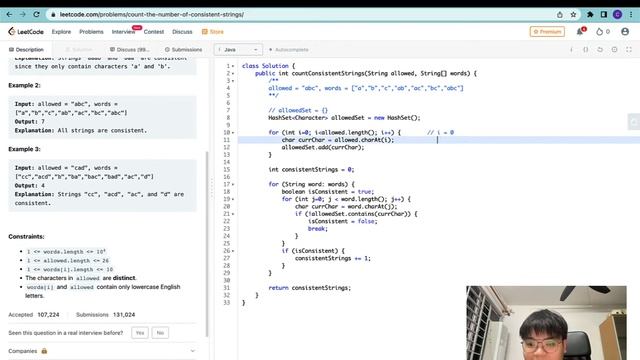Open Problems in the top navigation
The height and width of the screenshot is (360, 640).
pos(91,31)
